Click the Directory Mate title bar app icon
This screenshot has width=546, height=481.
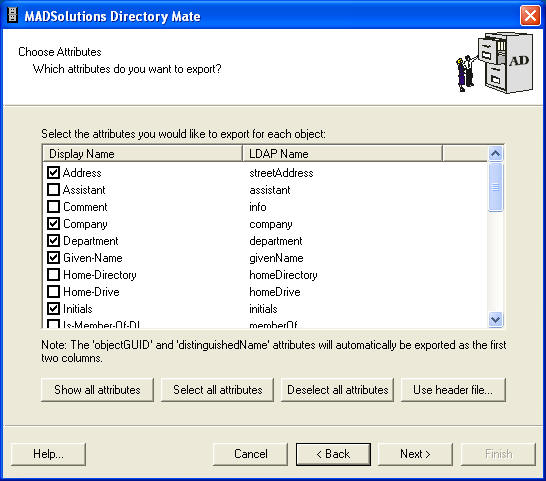(x=13, y=16)
